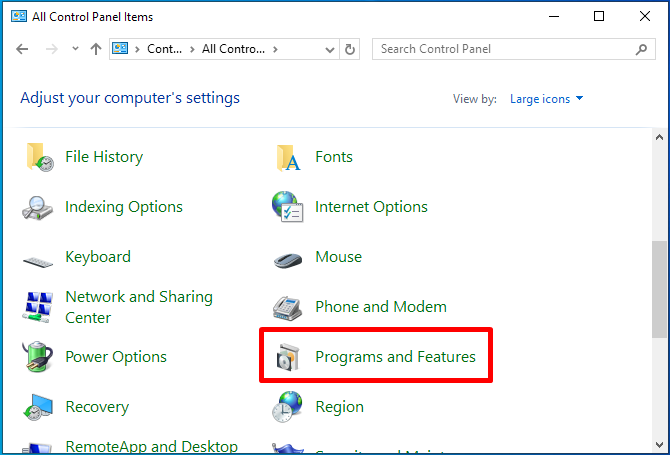Open the Programs and Features icon
This screenshot has width=670, height=455.
pos(288,357)
